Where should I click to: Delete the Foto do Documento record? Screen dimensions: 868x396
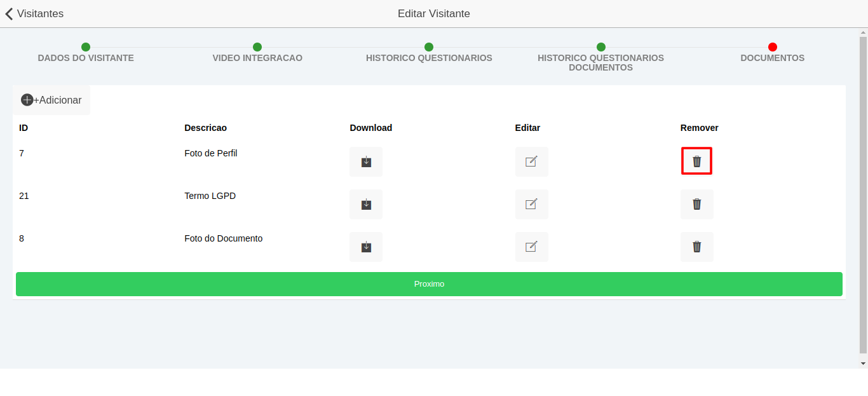click(696, 247)
